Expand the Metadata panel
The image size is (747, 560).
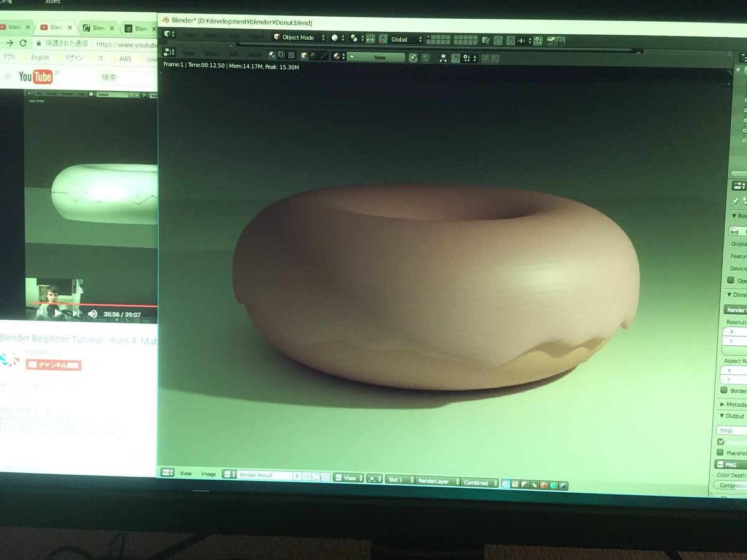734,404
